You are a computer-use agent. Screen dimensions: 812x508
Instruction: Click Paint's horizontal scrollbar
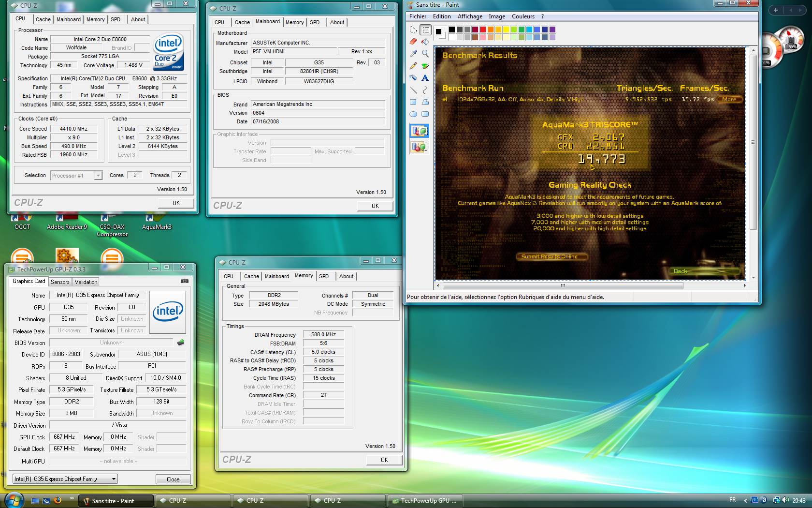(591, 285)
